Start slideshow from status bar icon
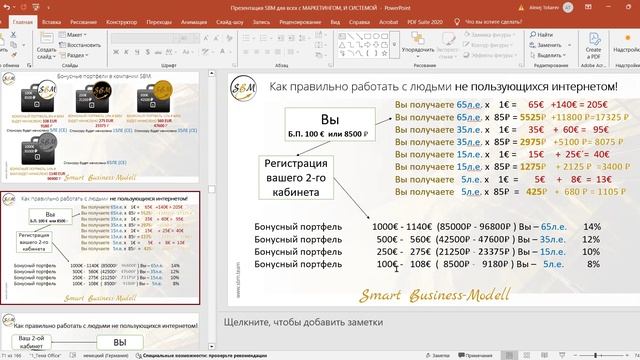Image resolution: width=640 pixels, height=360 pixels. pyautogui.click(x=562, y=355)
